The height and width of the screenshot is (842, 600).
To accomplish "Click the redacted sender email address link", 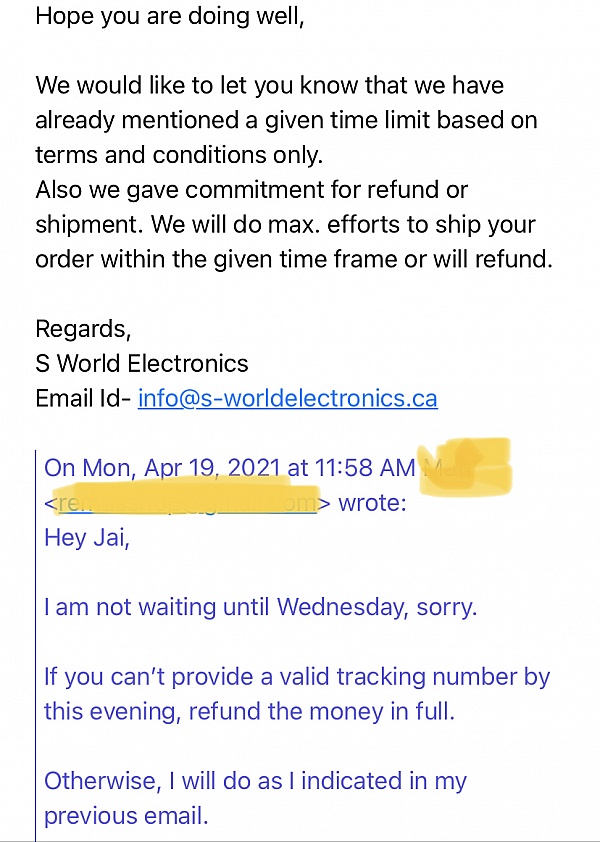I will 187,503.
